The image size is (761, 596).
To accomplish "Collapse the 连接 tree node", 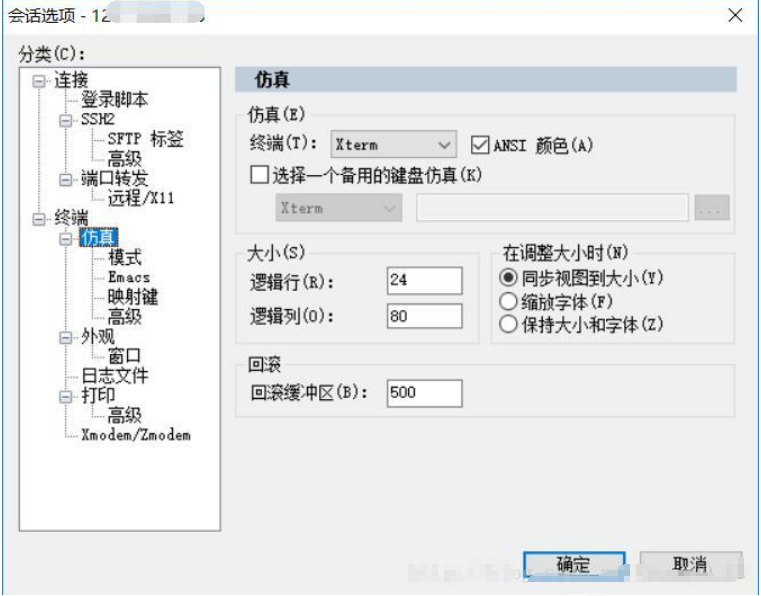I will pos(39,81).
